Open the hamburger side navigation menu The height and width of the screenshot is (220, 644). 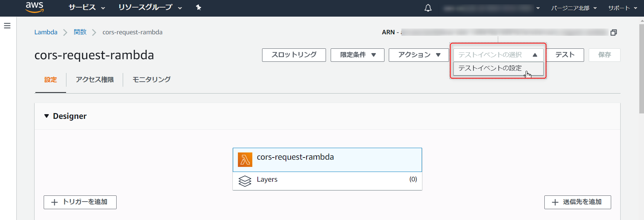click(7, 26)
